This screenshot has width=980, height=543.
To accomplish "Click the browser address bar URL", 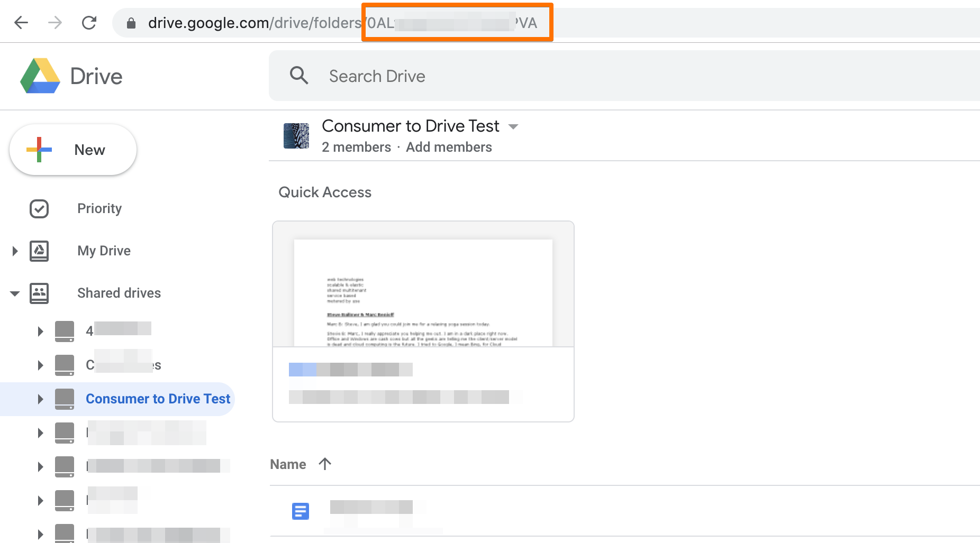I will [x=342, y=23].
